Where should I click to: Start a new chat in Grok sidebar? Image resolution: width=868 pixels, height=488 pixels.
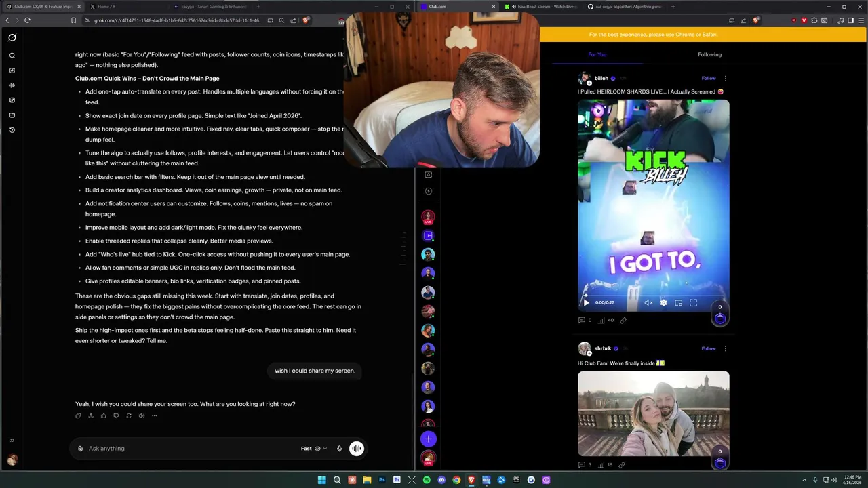tap(12, 70)
